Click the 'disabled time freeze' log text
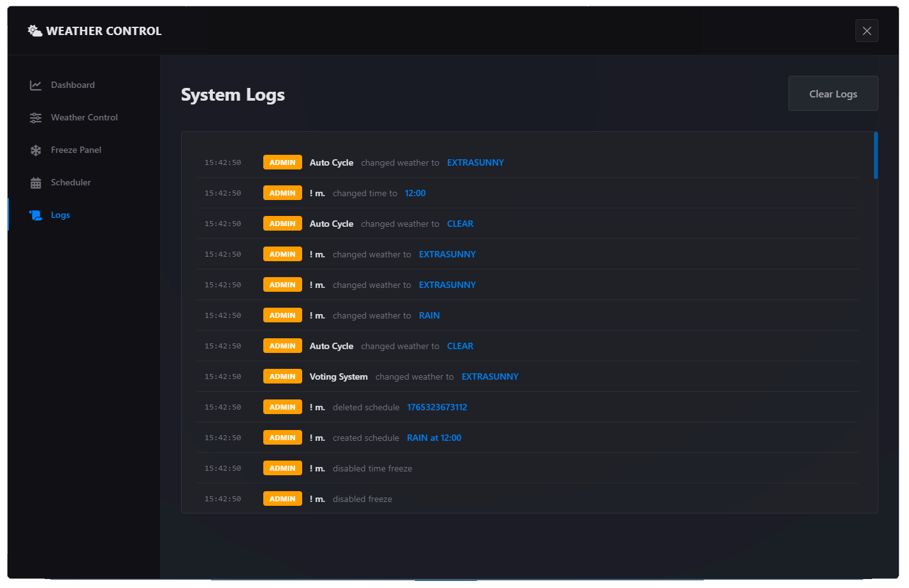The width and height of the screenshot is (909, 588). (372, 468)
